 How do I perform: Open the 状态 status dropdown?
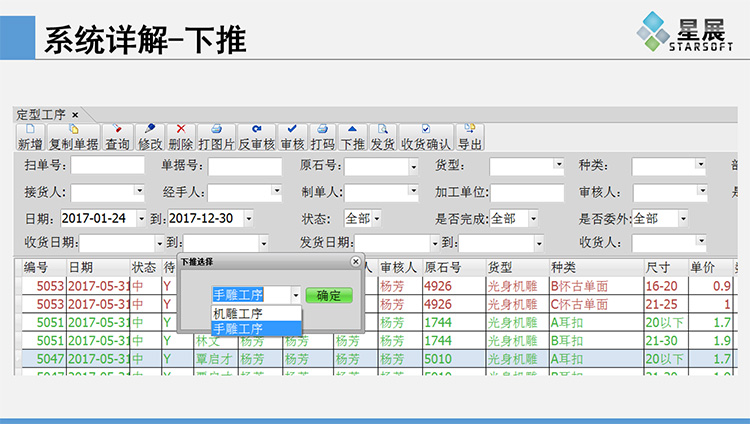tap(376, 218)
